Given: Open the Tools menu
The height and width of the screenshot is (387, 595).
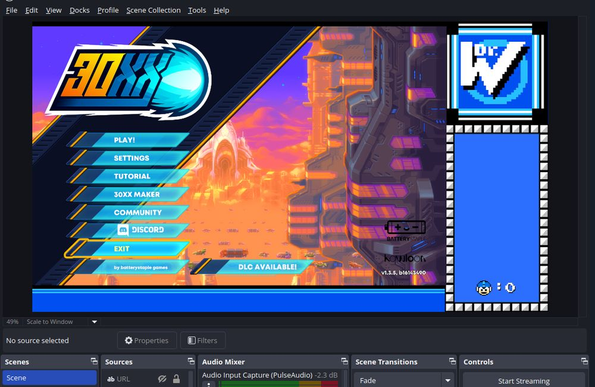Looking at the screenshot, I should pos(197,10).
